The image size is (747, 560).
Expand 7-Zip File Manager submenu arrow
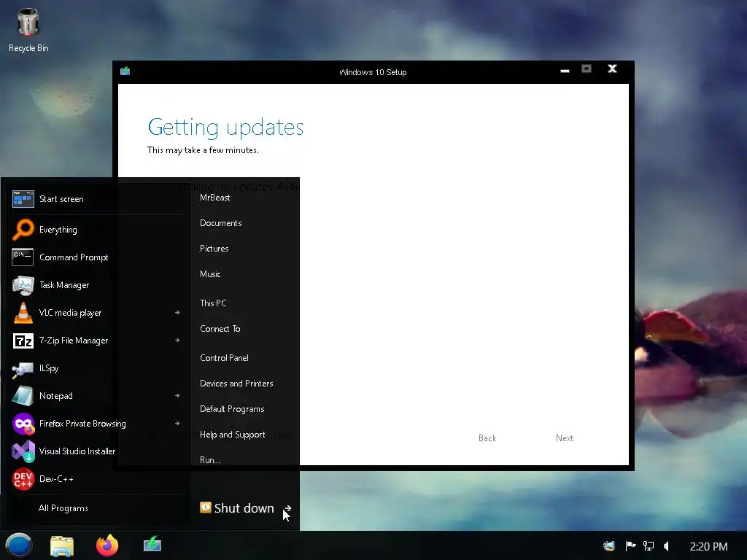pos(177,341)
